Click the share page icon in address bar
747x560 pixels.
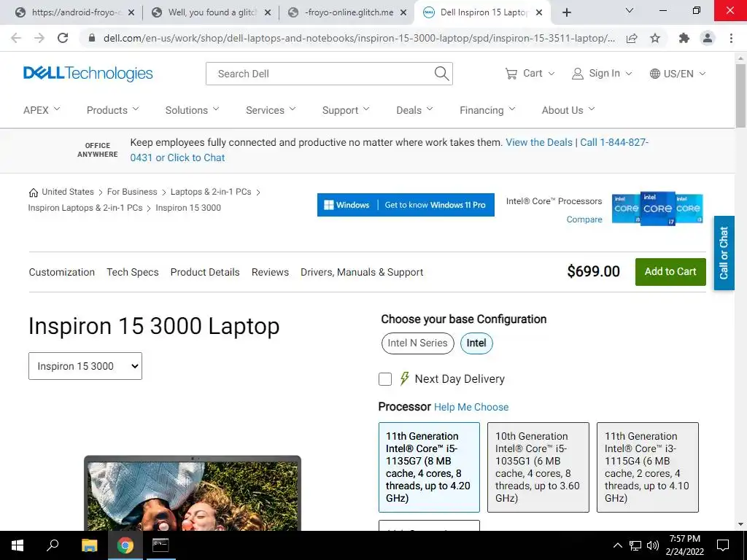[632, 38]
